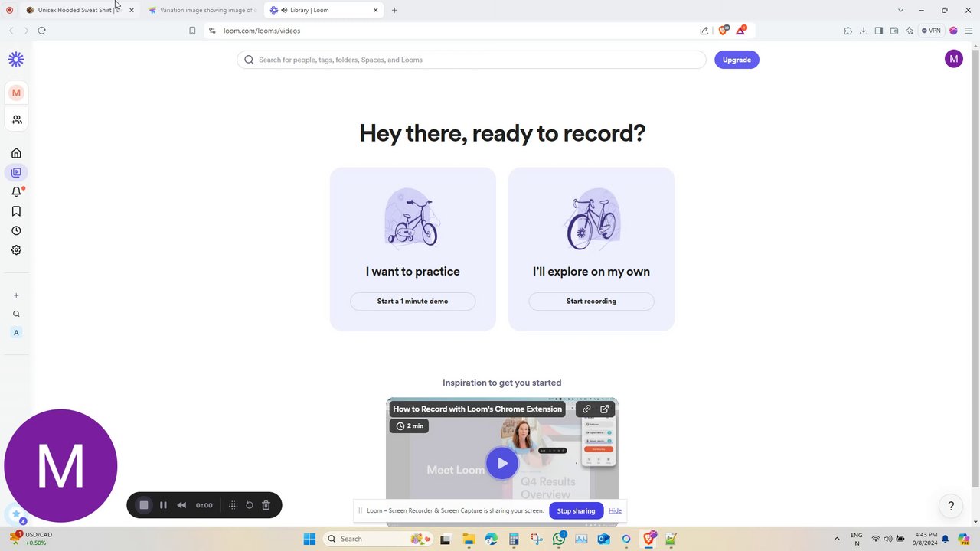View site information icon in the address bar
The width and height of the screenshot is (980, 551).
point(212,31)
